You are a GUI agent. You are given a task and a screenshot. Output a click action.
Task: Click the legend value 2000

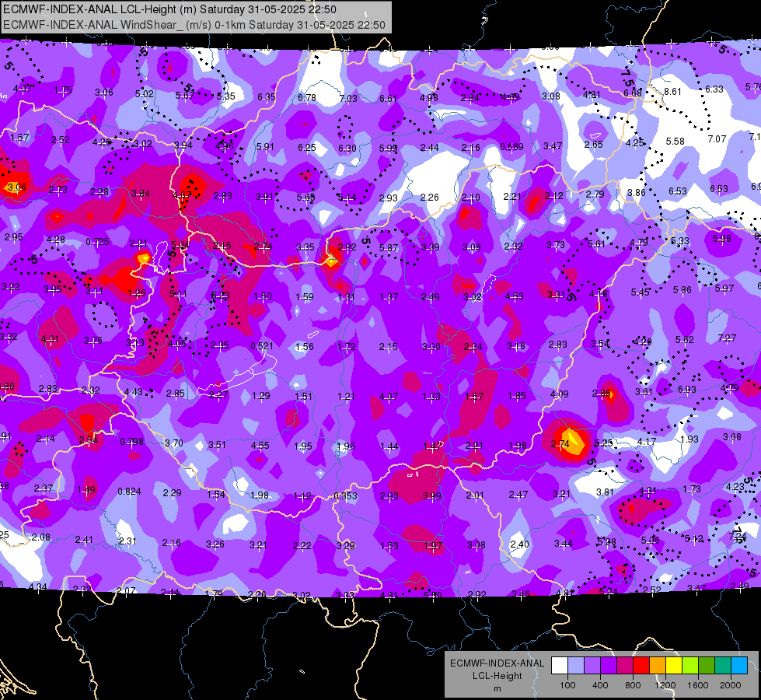(730, 685)
